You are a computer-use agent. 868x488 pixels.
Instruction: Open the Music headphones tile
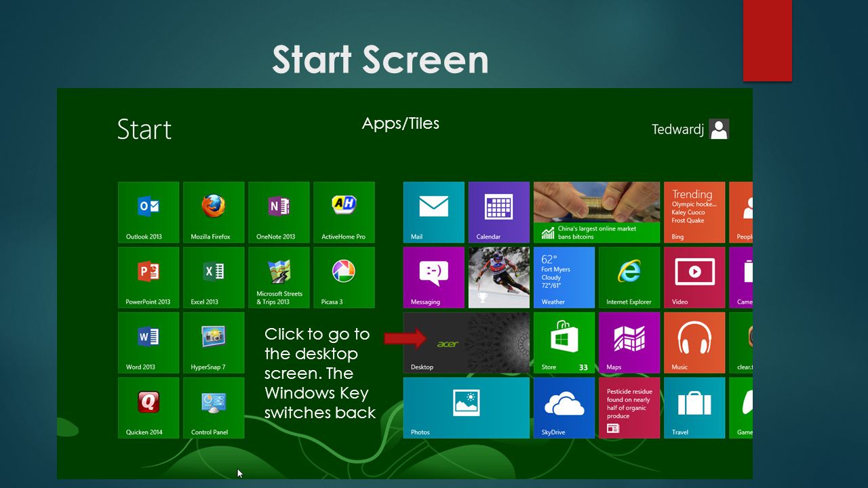[694, 342]
